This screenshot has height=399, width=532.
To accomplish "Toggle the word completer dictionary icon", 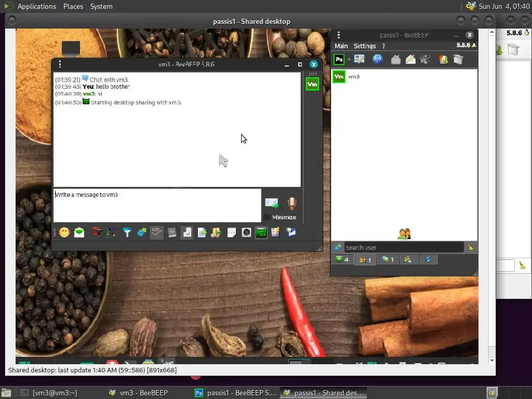I will [172, 232].
